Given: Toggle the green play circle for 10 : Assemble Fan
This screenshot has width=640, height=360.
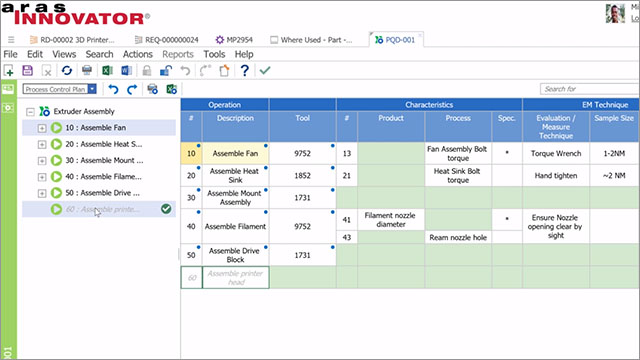Looking at the screenshot, I should click(56, 128).
